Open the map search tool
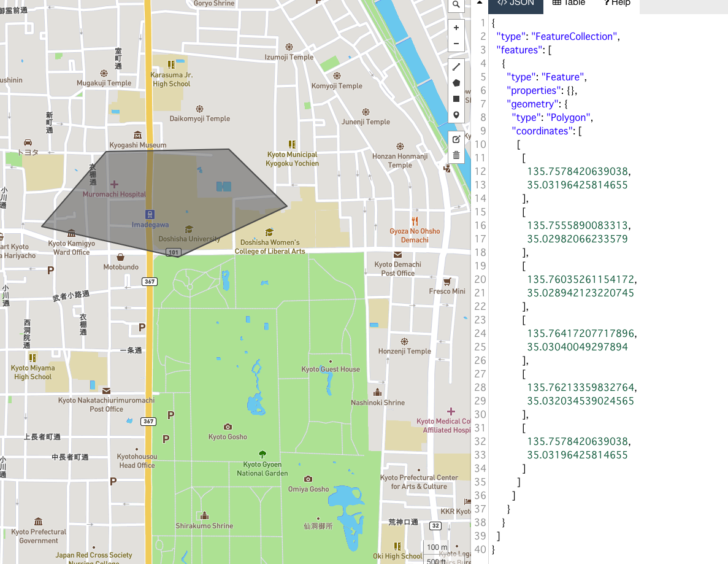 tap(456, 5)
